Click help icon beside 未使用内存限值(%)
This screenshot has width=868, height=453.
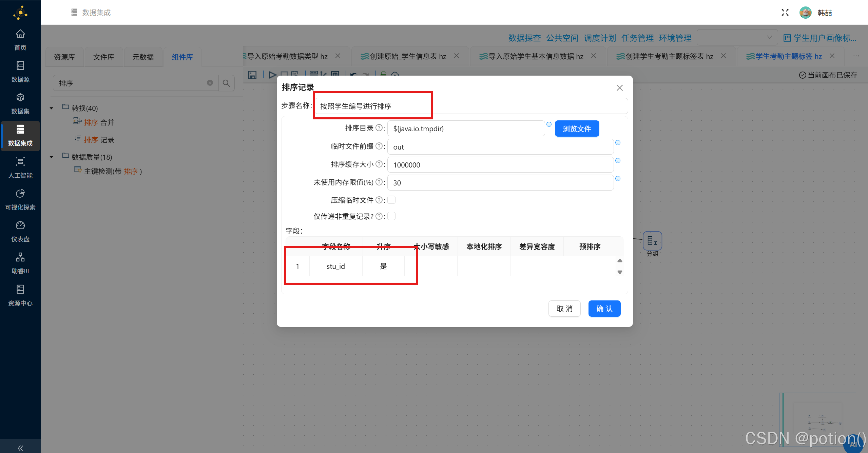[x=379, y=182]
